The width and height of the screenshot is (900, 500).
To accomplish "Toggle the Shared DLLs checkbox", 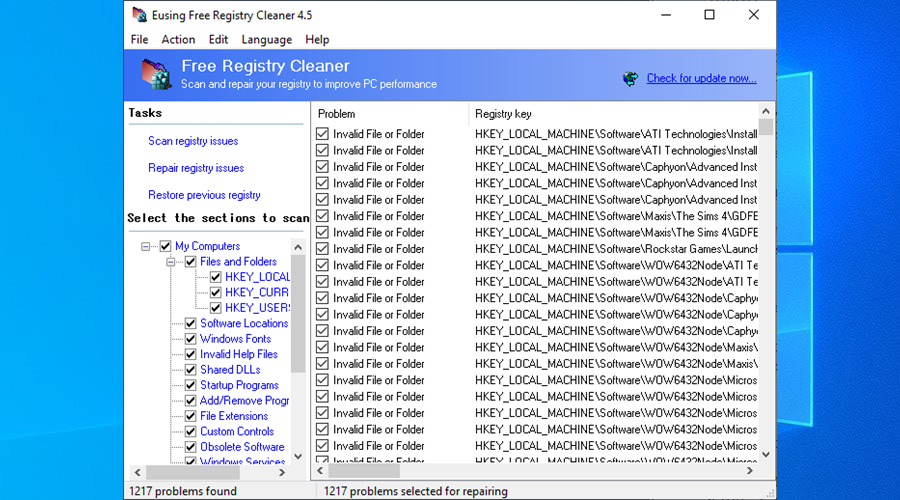I will [191, 370].
